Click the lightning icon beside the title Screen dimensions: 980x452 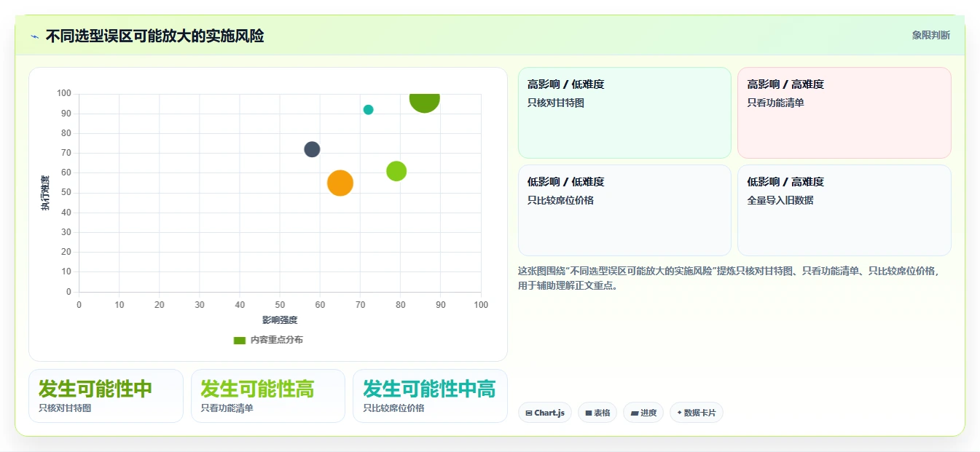(34, 36)
